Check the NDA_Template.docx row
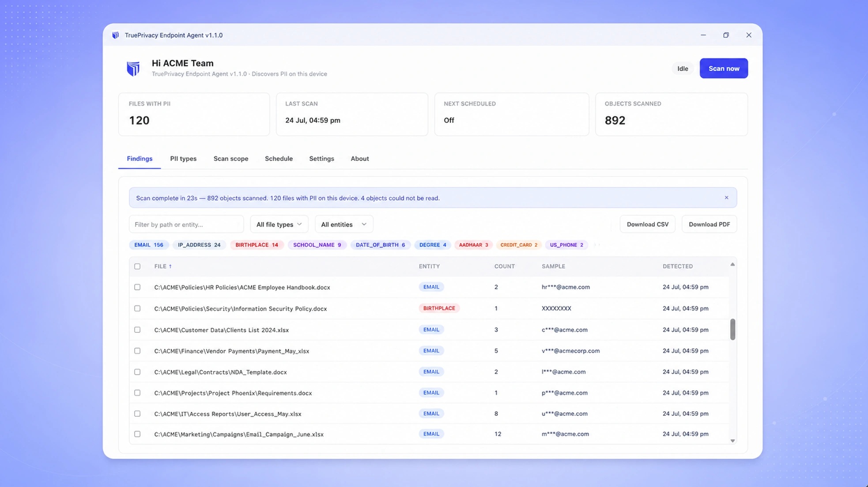Image resolution: width=868 pixels, height=487 pixels. tap(137, 372)
